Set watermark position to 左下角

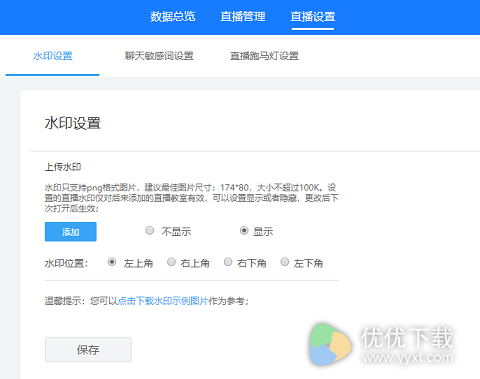(x=285, y=262)
